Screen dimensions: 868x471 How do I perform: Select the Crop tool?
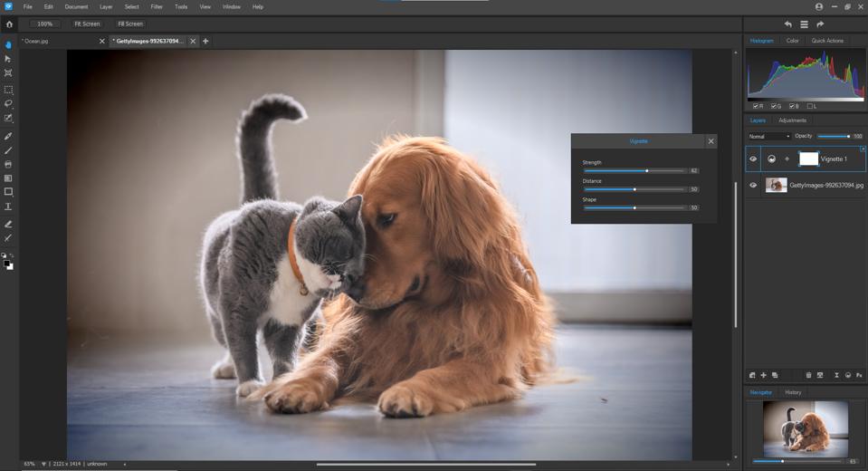tap(8, 73)
